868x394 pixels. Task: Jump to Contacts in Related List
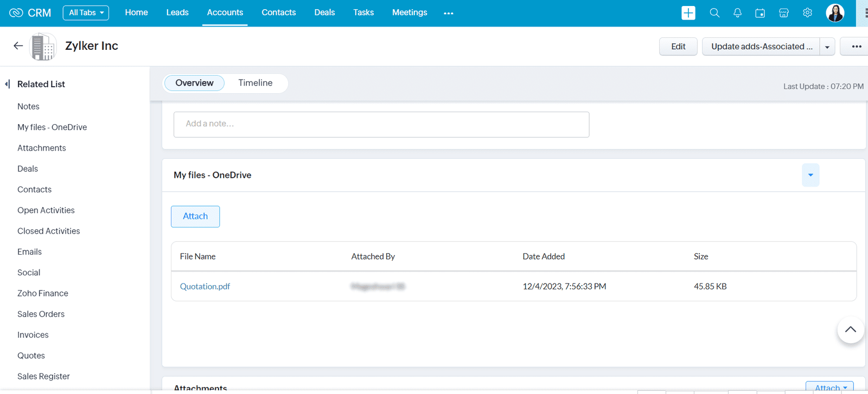(35, 190)
